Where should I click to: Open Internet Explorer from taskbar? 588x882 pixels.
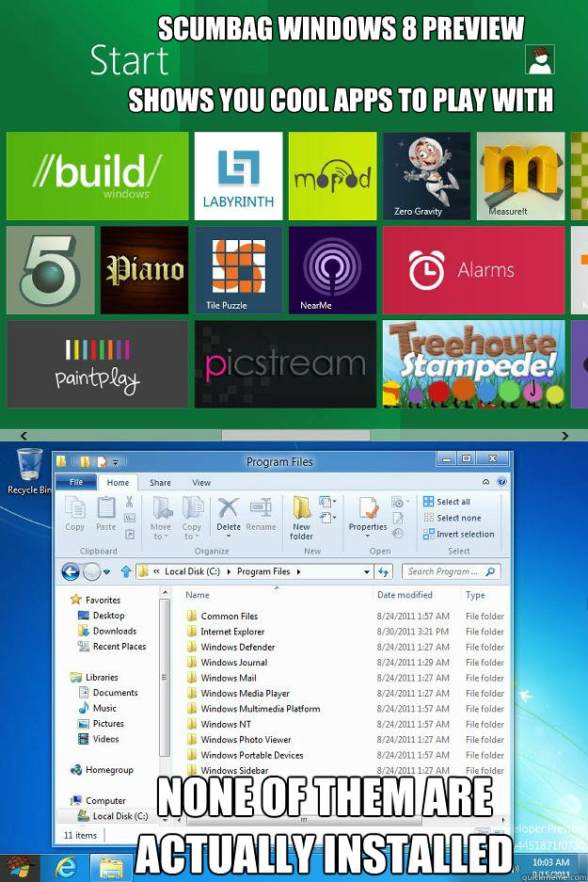(66, 868)
